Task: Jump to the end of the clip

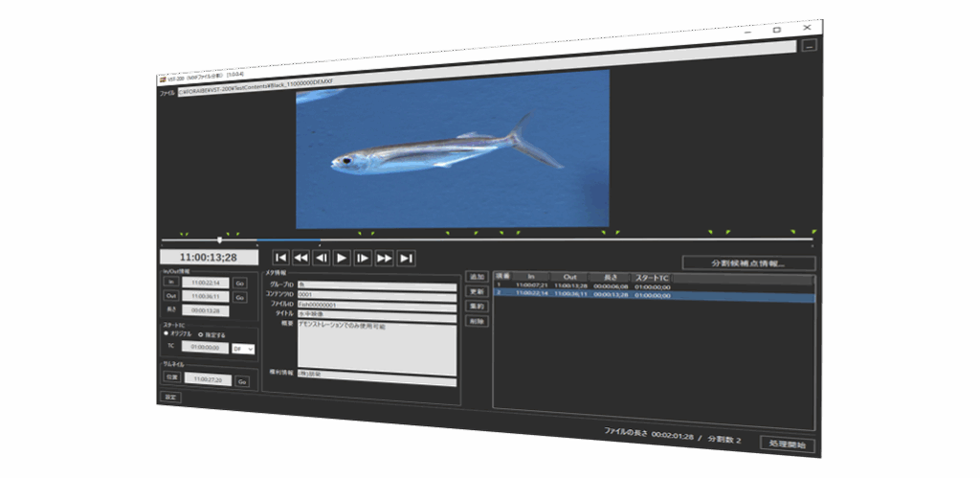Action: [x=407, y=258]
